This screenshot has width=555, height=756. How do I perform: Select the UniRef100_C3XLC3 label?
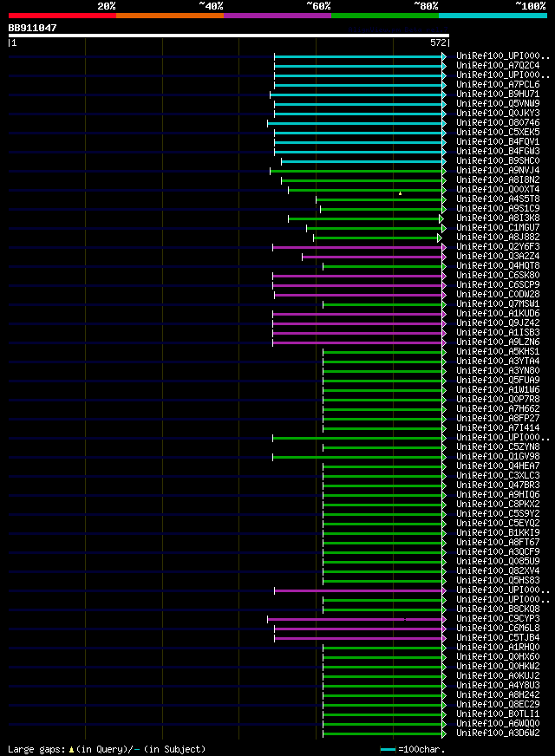[x=498, y=476]
